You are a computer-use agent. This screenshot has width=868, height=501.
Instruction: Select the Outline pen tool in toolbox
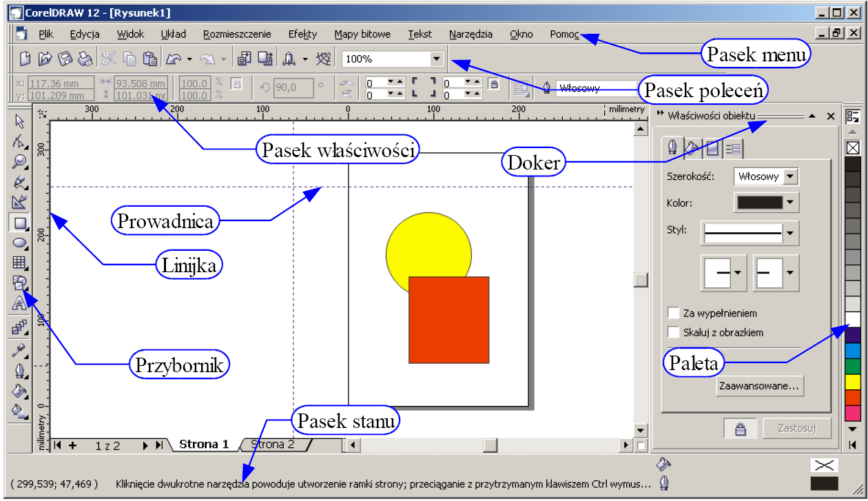pos(19,371)
